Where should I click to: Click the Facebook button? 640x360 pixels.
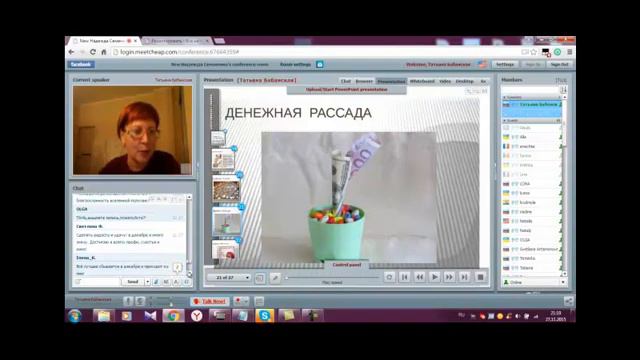[x=81, y=64]
